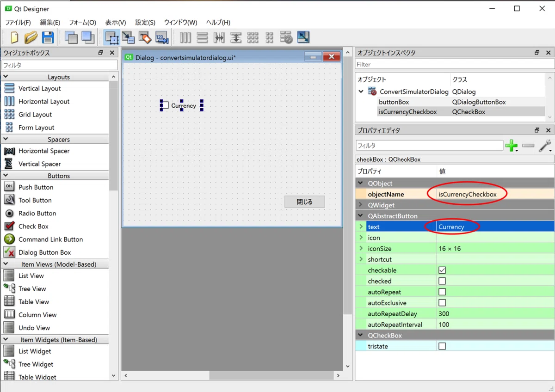Image resolution: width=555 pixels, height=392 pixels.
Task: Select Vertical Layout in widget box
Action: click(x=40, y=88)
